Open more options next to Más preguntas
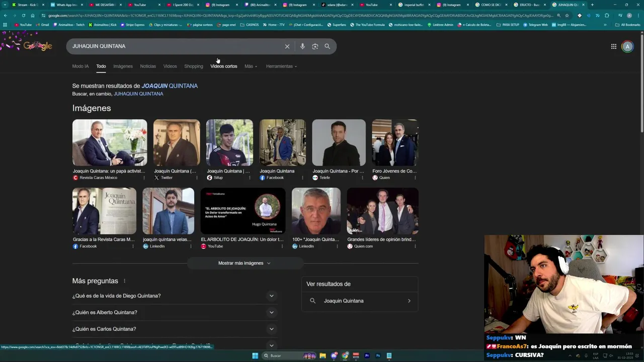The width and height of the screenshot is (644, 362). [125, 281]
